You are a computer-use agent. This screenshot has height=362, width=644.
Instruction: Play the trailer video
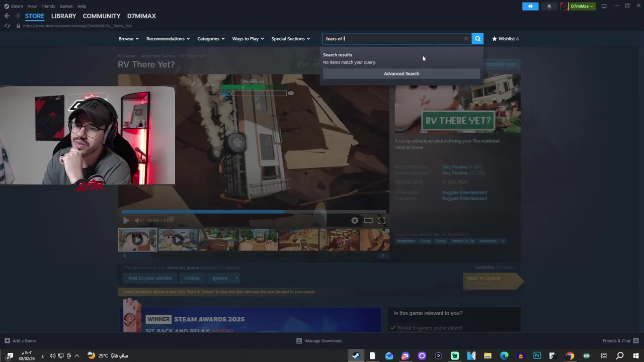(126, 220)
